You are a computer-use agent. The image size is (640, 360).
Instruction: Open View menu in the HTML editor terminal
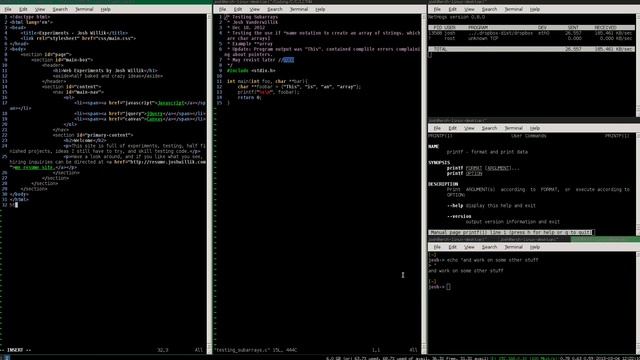pyautogui.click(x=40, y=9)
